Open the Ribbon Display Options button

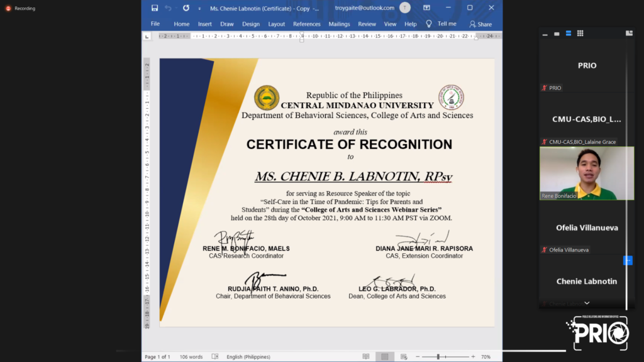click(x=426, y=8)
